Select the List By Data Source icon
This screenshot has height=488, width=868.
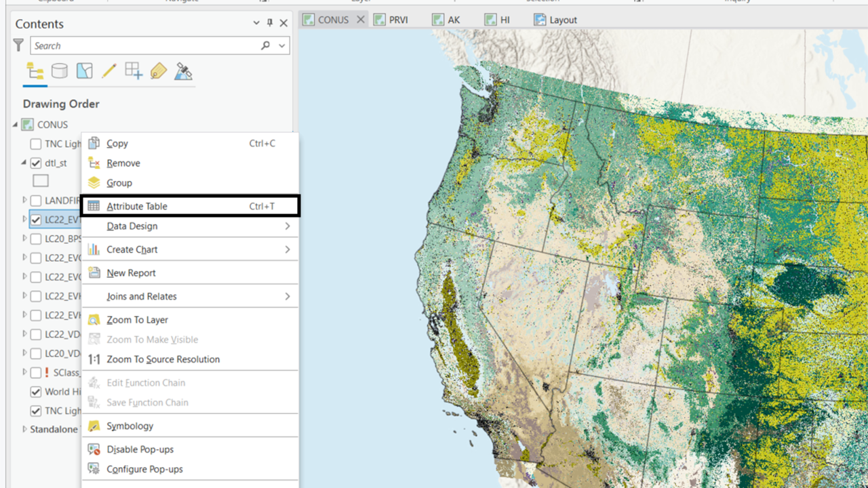[x=60, y=70]
